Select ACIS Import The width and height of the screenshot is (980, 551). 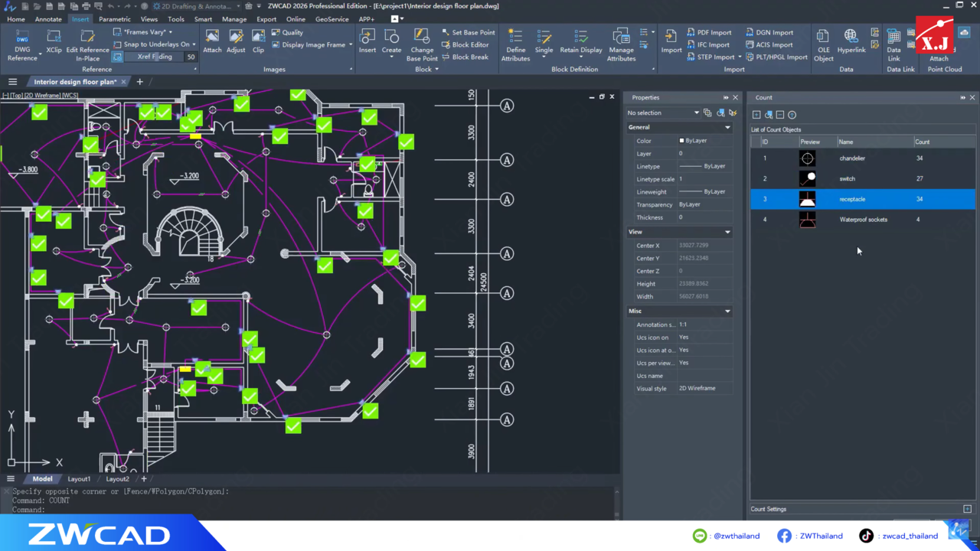point(768,44)
